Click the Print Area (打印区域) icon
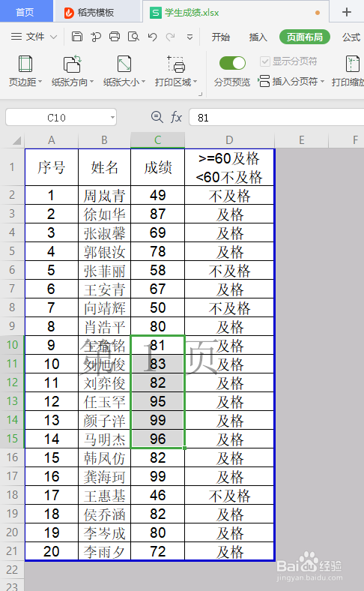The width and height of the screenshot is (364, 591). click(x=176, y=64)
